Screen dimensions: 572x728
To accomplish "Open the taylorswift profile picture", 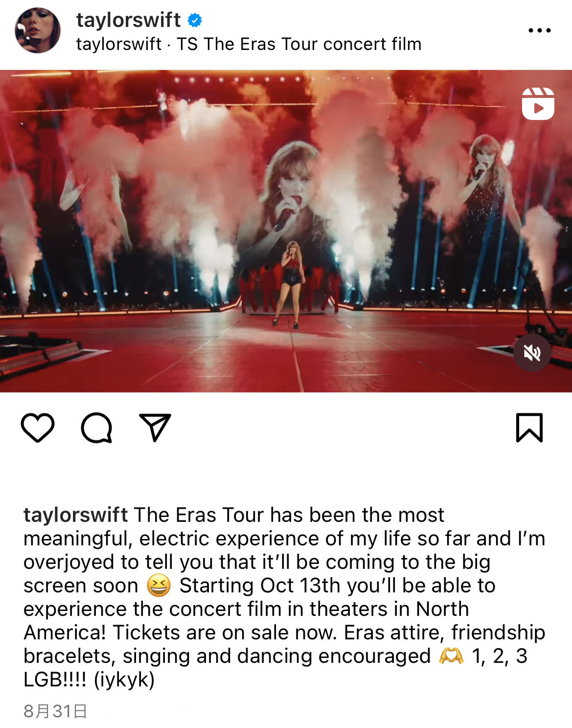I will 38,30.
